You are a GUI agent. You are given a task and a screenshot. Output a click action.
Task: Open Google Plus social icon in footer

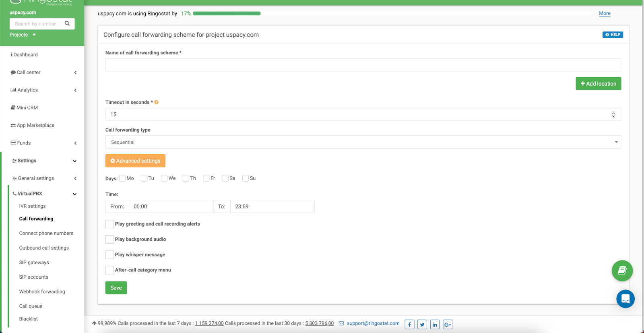tap(448, 325)
